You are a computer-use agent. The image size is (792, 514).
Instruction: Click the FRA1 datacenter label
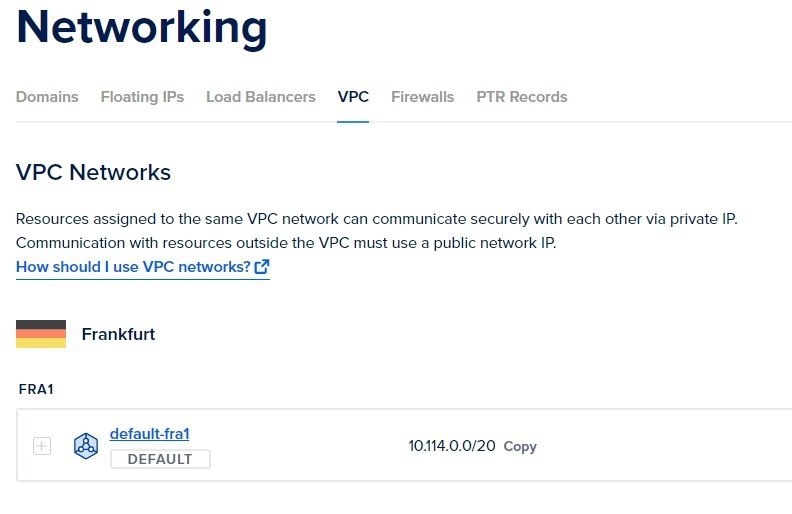coord(36,389)
